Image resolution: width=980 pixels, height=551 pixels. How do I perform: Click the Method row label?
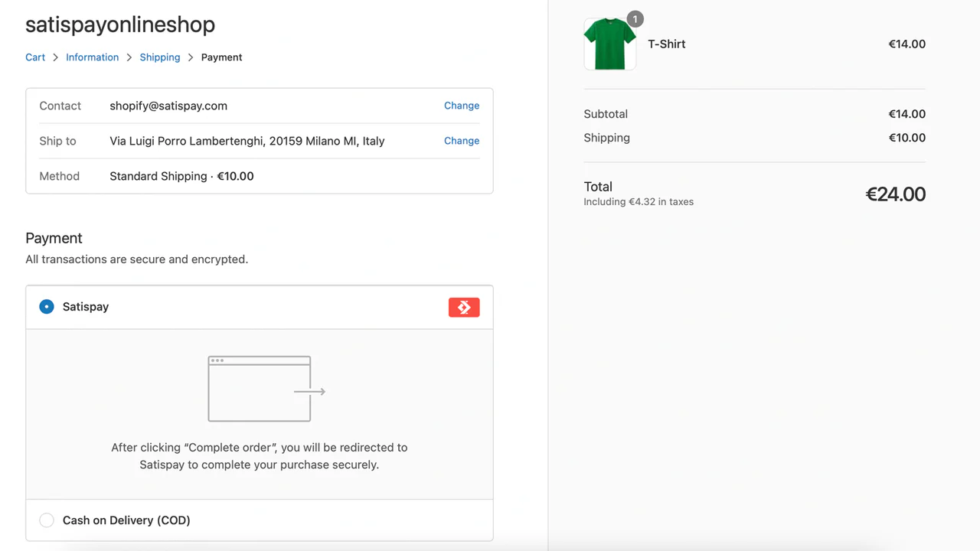[60, 176]
